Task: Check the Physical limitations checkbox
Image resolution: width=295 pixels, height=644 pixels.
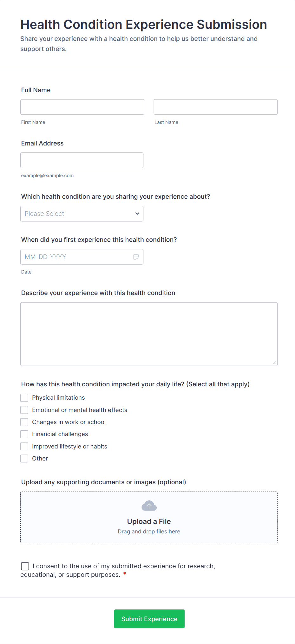Action: [x=24, y=398]
